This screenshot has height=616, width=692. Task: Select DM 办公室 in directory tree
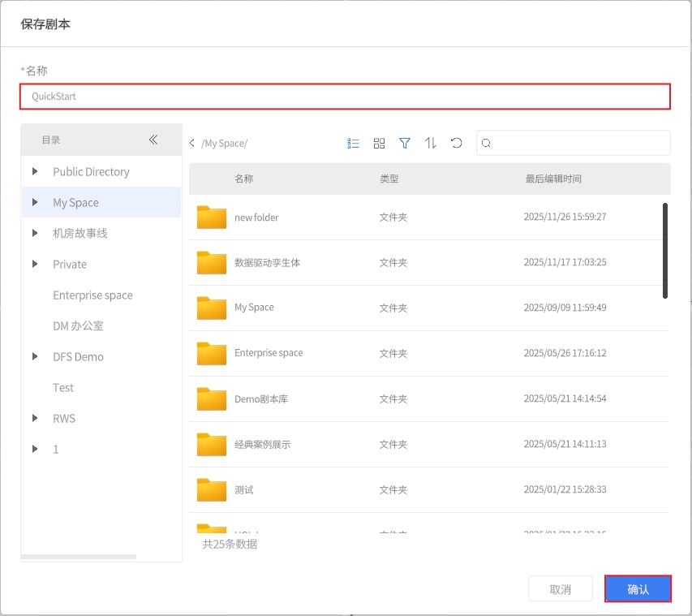[x=78, y=326]
